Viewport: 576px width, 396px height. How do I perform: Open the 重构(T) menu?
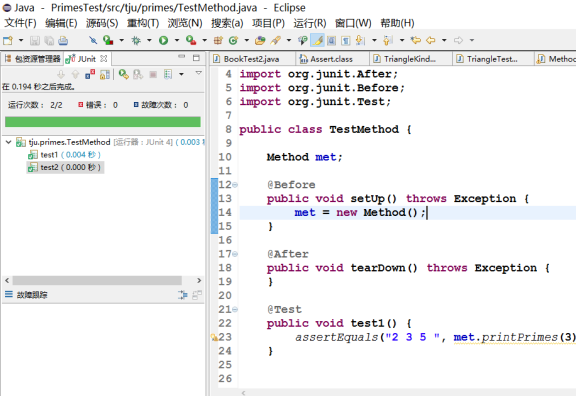[x=143, y=23]
